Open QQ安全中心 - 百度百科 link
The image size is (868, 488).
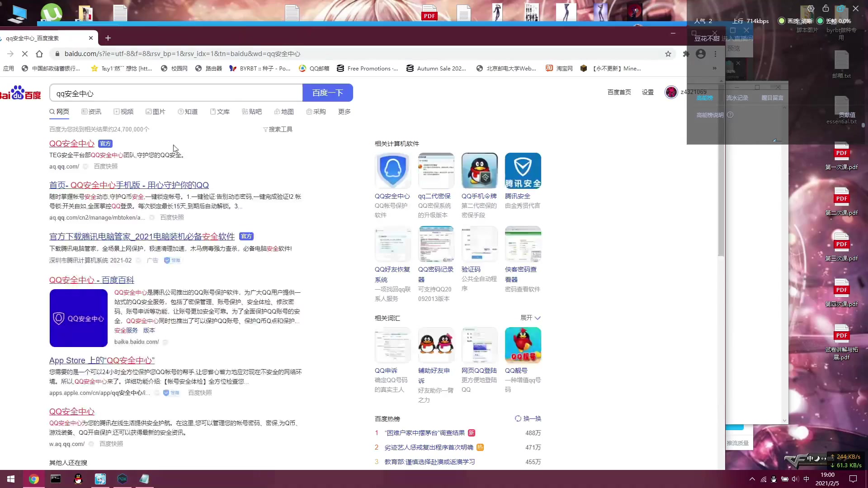pos(92,280)
